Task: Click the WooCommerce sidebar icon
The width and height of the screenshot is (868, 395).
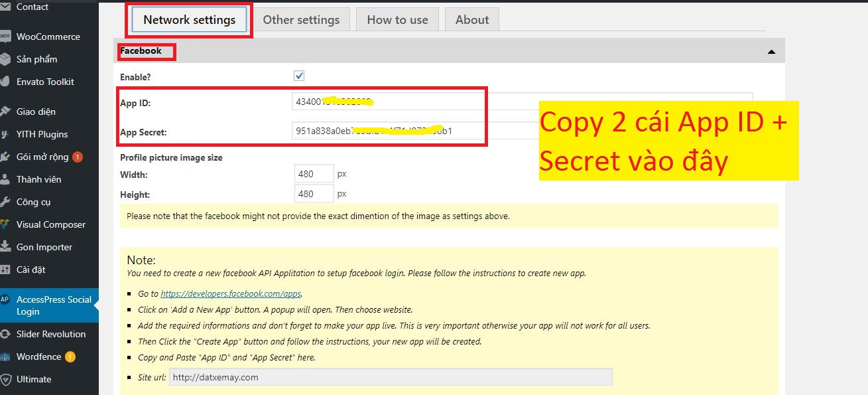Action: [x=5, y=37]
